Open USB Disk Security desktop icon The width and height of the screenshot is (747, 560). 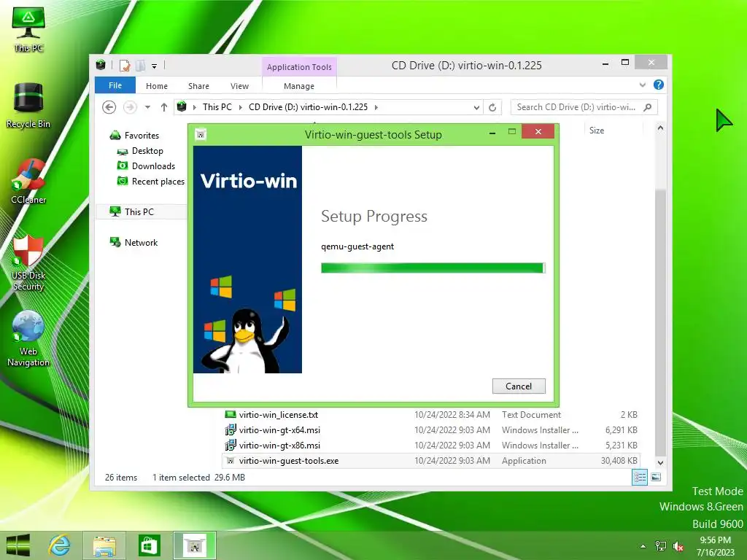click(x=28, y=262)
